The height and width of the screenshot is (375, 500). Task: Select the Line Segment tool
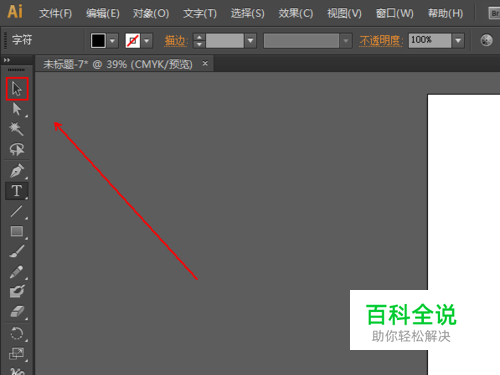click(17, 211)
